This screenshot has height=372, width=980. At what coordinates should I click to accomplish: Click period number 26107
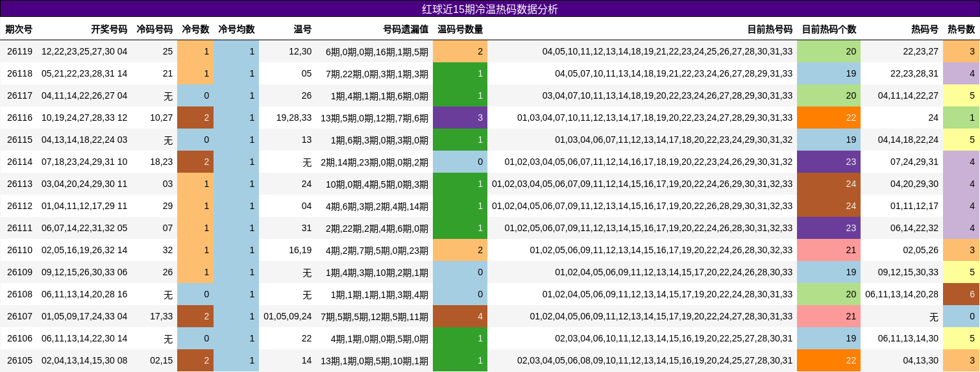[19, 316]
